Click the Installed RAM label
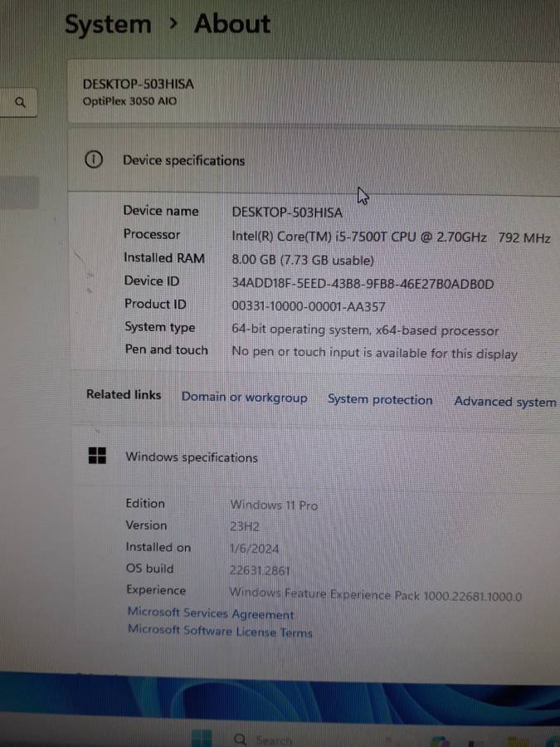 click(164, 258)
